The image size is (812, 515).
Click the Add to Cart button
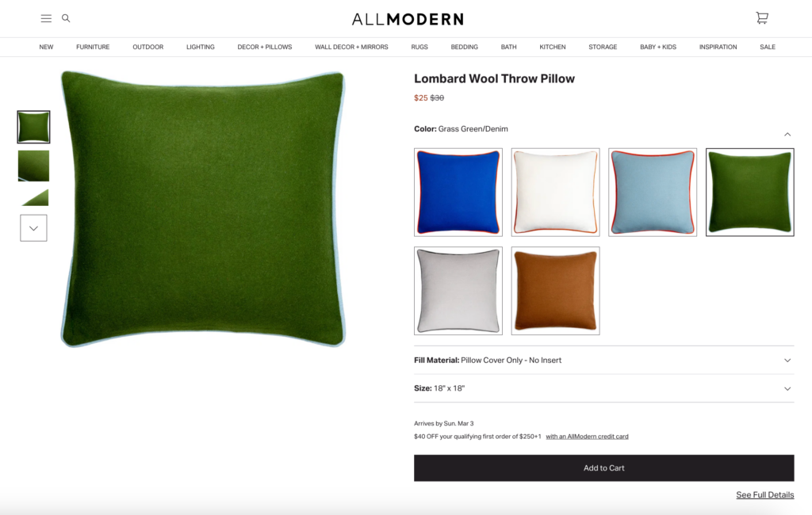pyautogui.click(x=603, y=468)
